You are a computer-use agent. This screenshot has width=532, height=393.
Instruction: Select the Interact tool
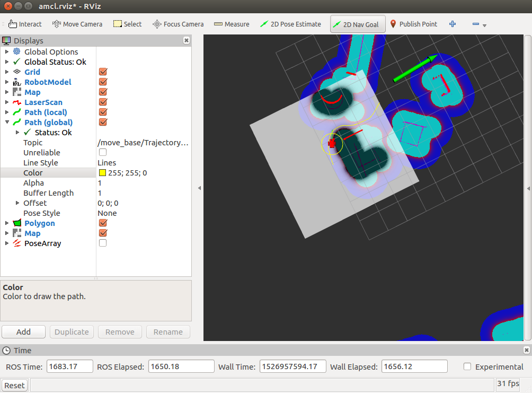[25, 24]
